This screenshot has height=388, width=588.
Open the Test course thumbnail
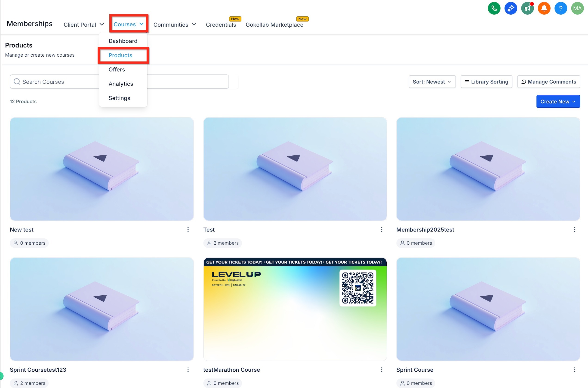tap(295, 169)
